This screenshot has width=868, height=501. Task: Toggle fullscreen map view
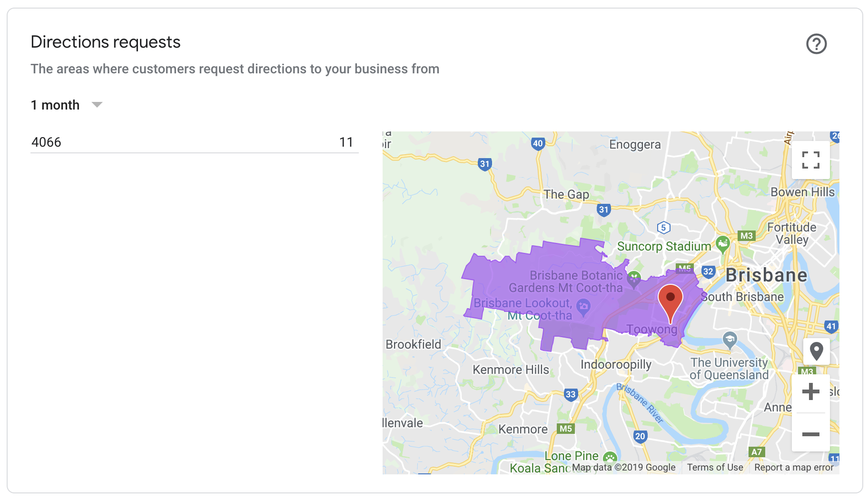click(810, 160)
